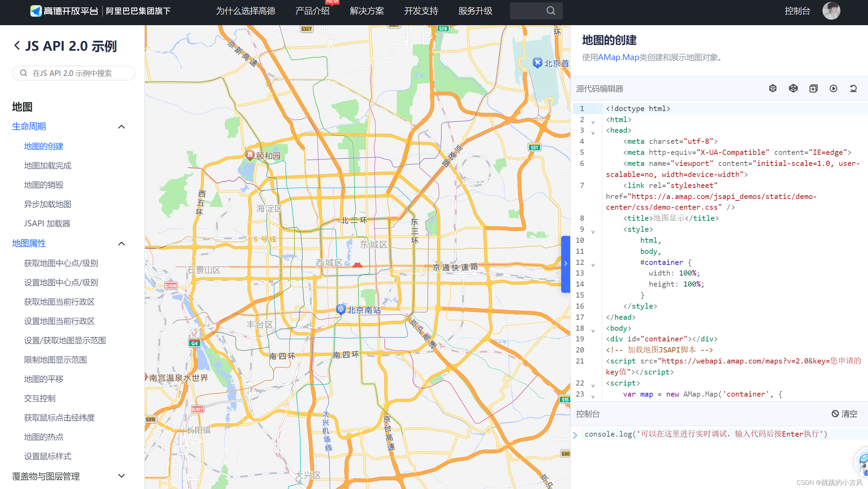This screenshot has height=489, width=868.
Task: Open the 产品介绍 menu
Action: click(x=312, y=11)
